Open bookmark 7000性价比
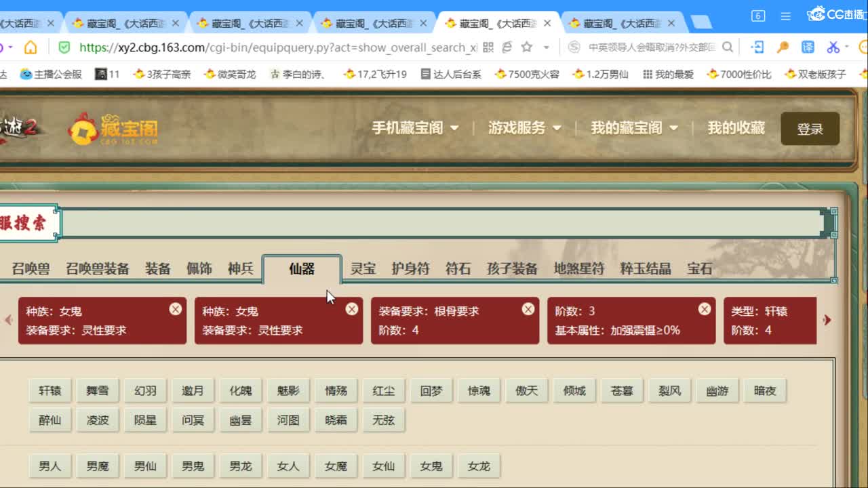This screenshot has height=488, width=868. pos(739,74)
